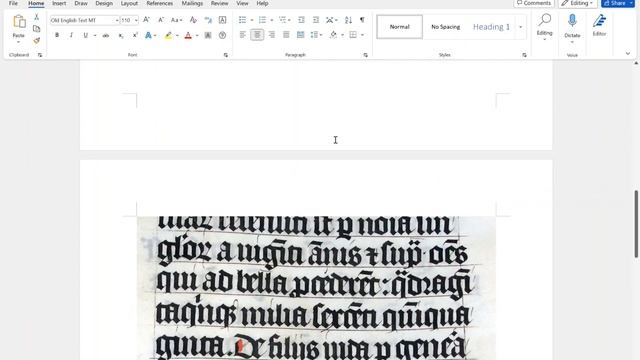Increase font size with grow font icon

pos(147,20)
